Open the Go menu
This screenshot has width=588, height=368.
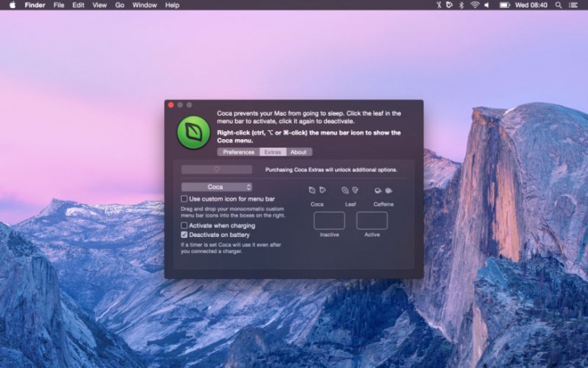pos(120,5)
